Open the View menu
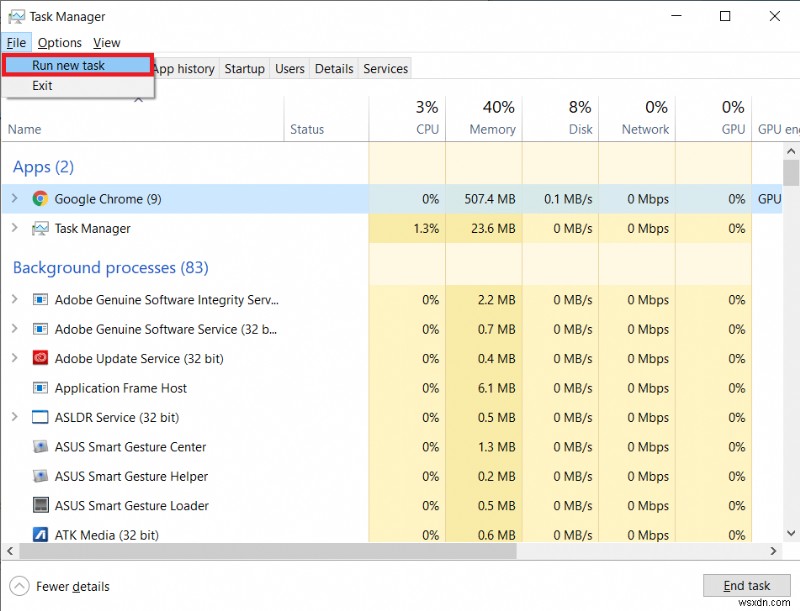800x611 pixels. [x=106, y=42]
